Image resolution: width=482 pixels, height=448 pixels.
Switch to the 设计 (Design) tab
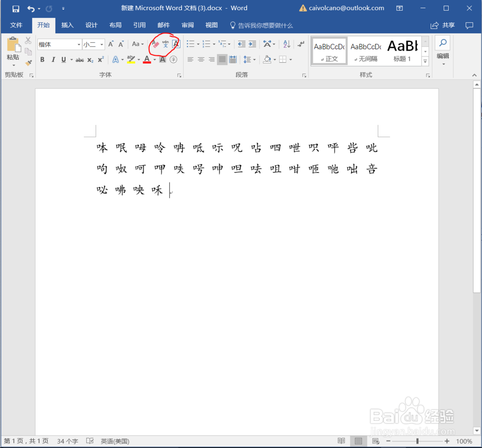pyautogui.click(x=91, y=25)
